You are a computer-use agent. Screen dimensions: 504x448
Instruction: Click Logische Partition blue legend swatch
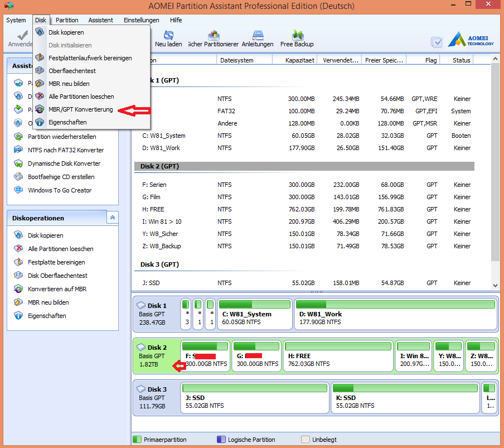[x=221, y=439]
